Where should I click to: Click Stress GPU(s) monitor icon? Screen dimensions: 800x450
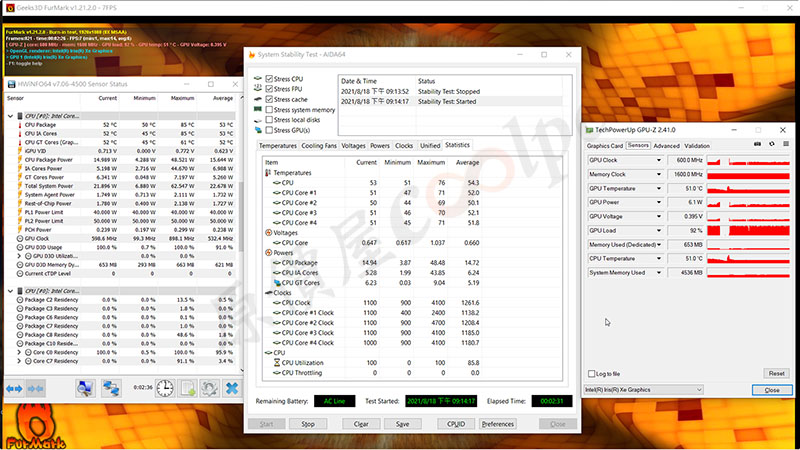(258, 130)
